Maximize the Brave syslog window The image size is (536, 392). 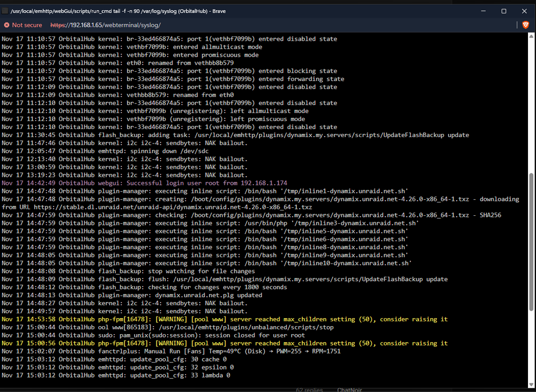pyautogui.click(x=504, y=11)
